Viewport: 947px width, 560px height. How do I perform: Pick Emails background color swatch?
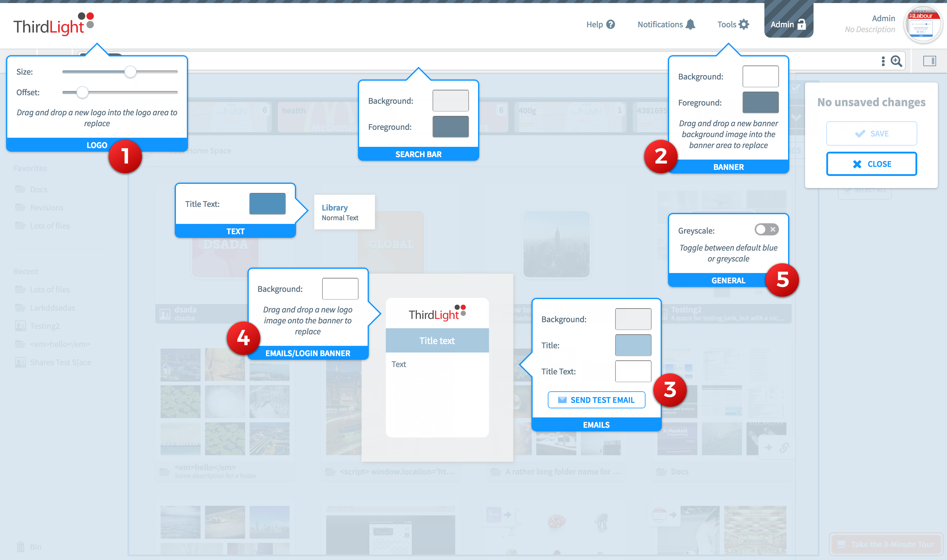(x=633, y=319)
